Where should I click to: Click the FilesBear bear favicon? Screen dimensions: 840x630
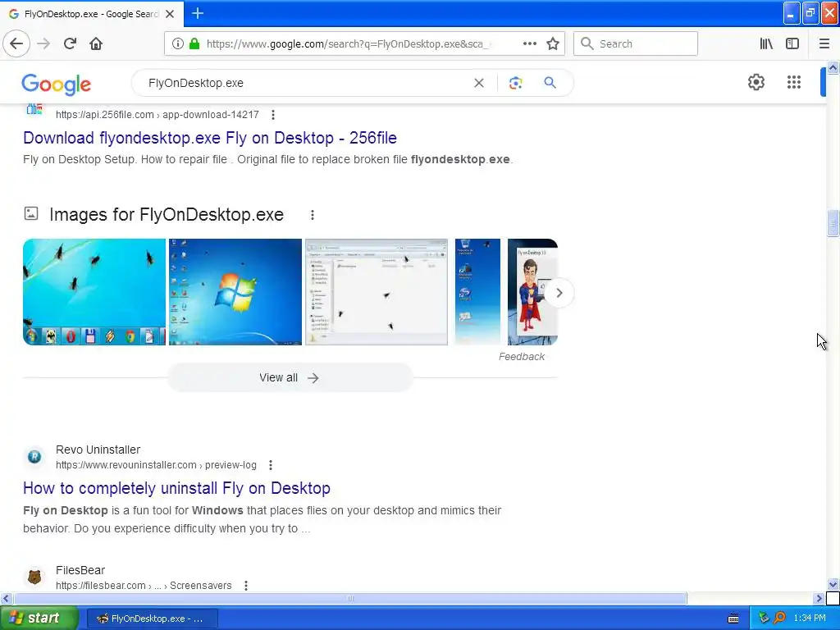34,577
